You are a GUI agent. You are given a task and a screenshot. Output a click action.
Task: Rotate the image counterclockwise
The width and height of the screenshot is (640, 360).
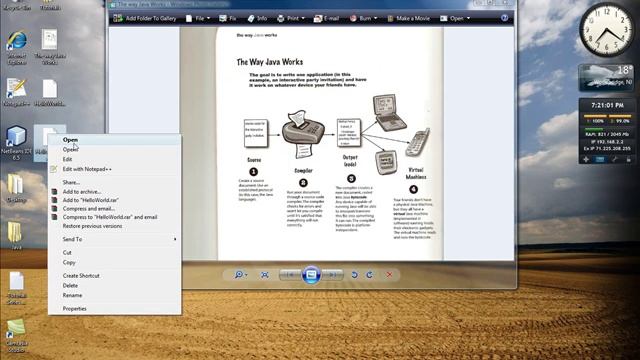point(354,275)
